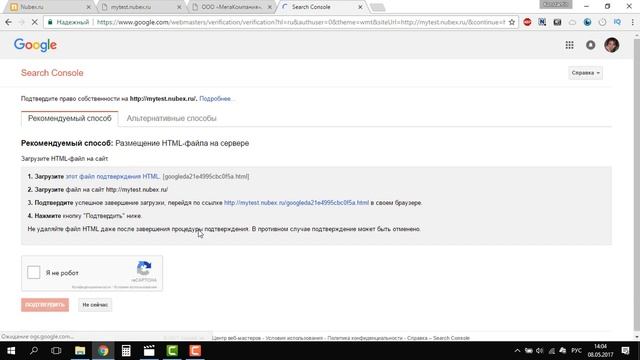Open the blue IQ extension icon
Image resolution: width=640 pixels, height=360 pixels.
(x=617, y=22)
